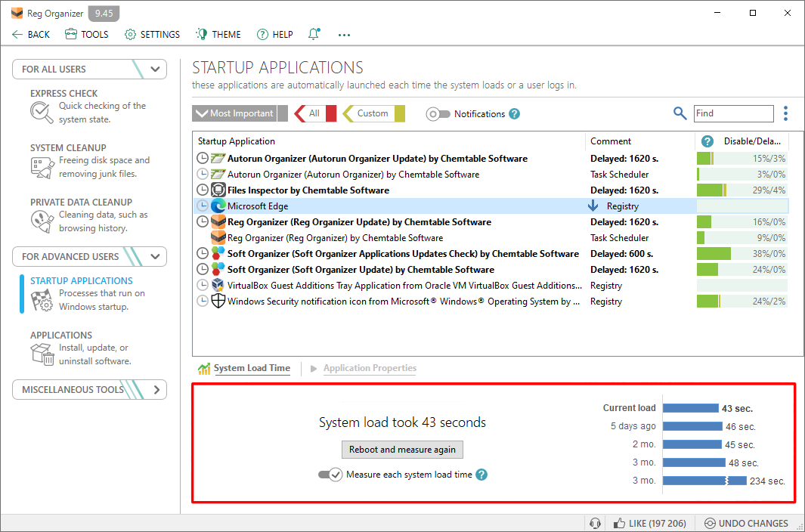Click the Reboot and measure again button
The height and width of the screenshot is (532, 805).
pyautogui.click(x=402, y=449)
